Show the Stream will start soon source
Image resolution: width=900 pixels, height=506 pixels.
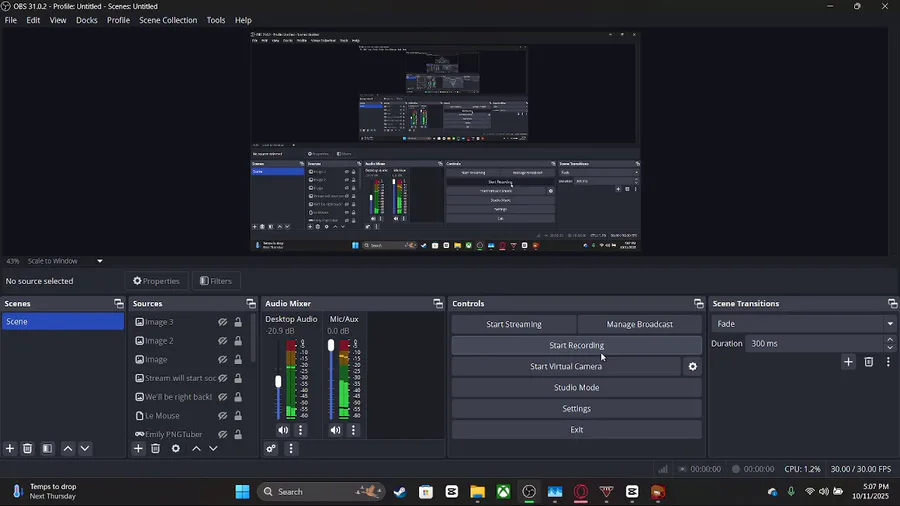(223, 379)
